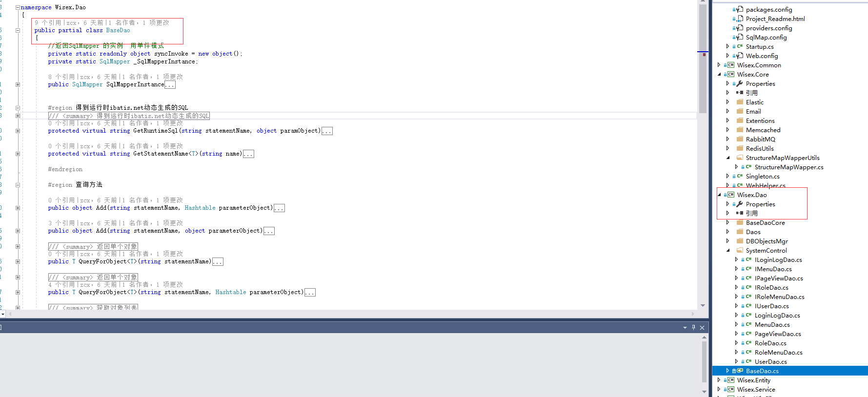Select IRoleDao.cs file
This screenshot has height=397, width=868.
[x=771, y=287]
